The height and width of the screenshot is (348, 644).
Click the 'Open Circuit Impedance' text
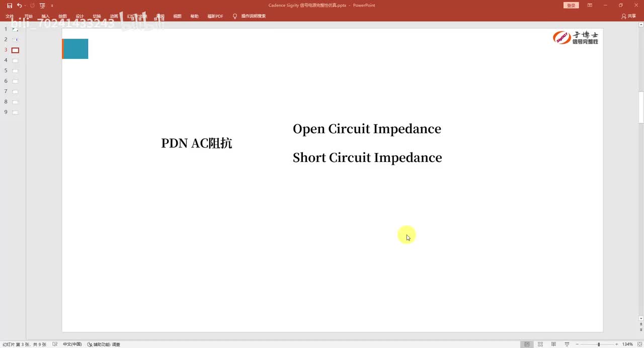pyautogui.click(x=367, y=129)
